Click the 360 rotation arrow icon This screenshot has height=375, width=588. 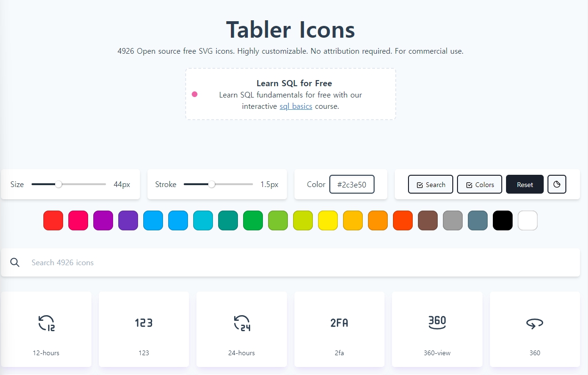tap(535, 323)
